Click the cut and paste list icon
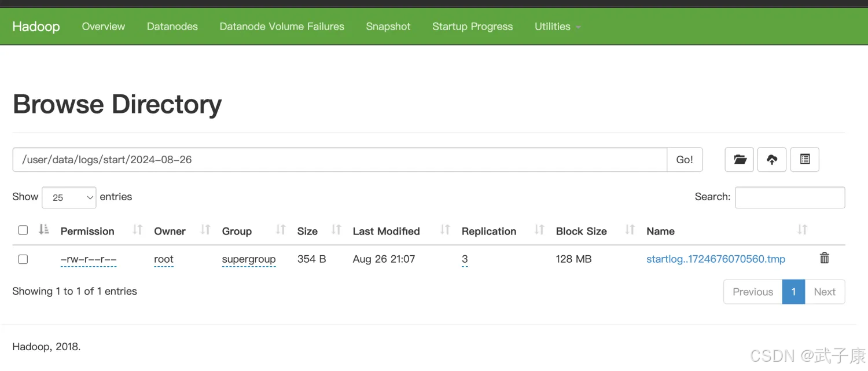 (x=805, y=160)
